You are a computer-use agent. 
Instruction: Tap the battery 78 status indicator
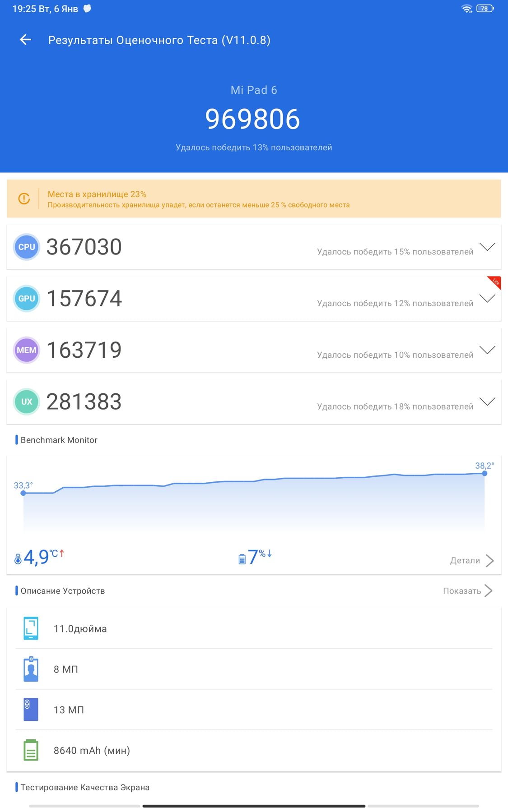[485, 9]
